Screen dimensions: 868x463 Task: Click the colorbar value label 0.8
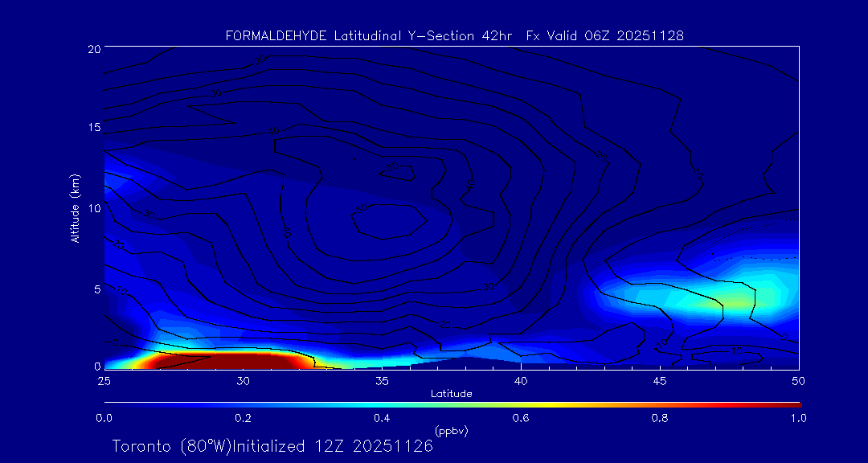660,419
